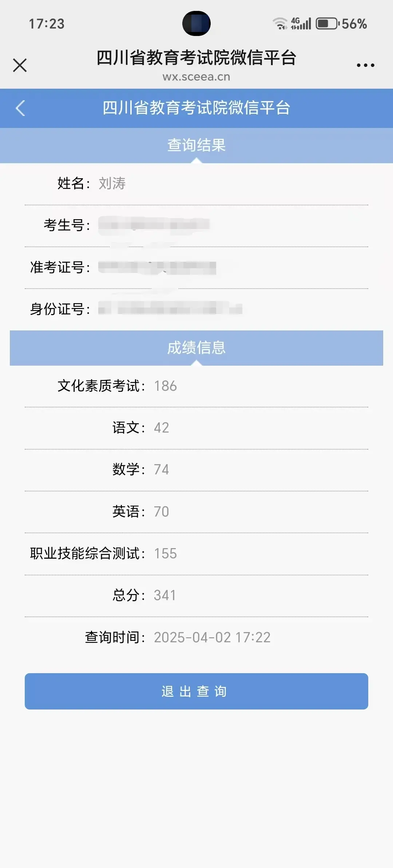The image size is (393, 868).
Task: Open the three-dot more options menu
Action: tap(365, 65)
